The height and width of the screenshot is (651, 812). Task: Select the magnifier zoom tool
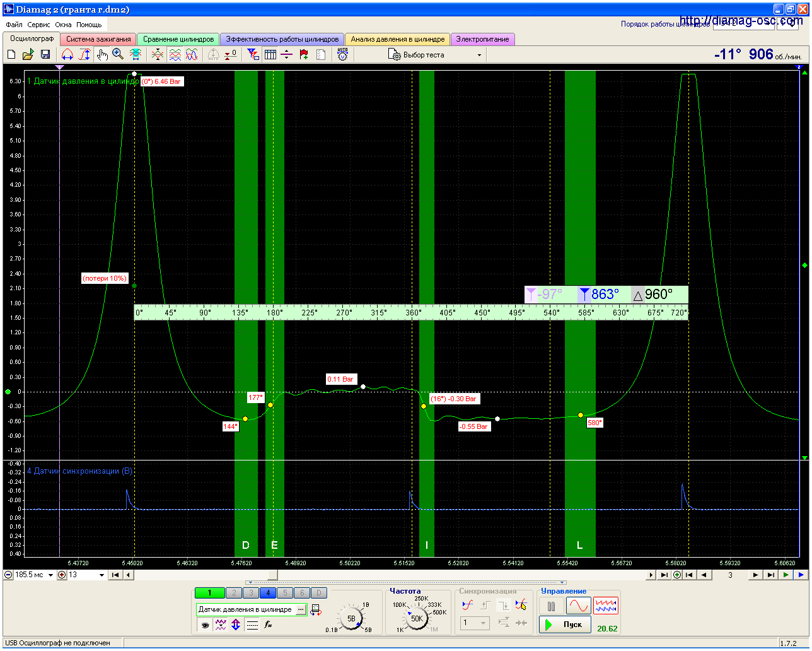(x=118, y=55)
